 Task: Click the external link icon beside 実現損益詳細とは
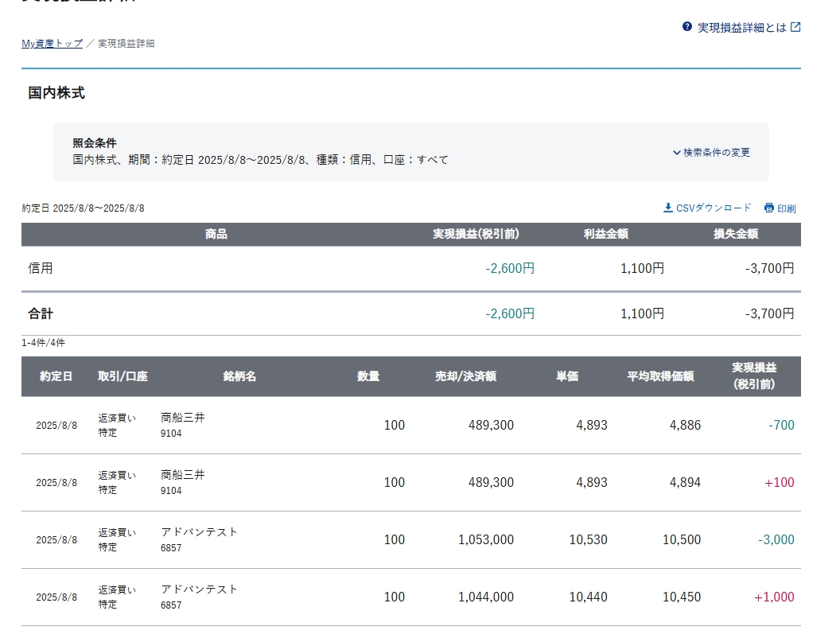point(795,27)
